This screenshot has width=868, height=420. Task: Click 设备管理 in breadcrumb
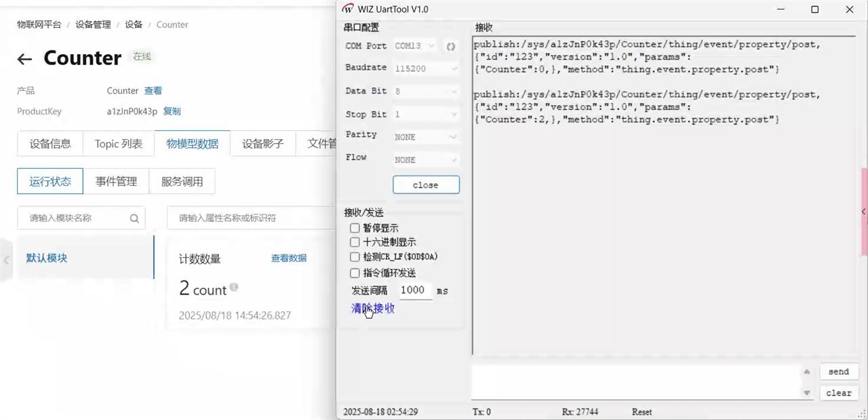(x=93, y=24)
